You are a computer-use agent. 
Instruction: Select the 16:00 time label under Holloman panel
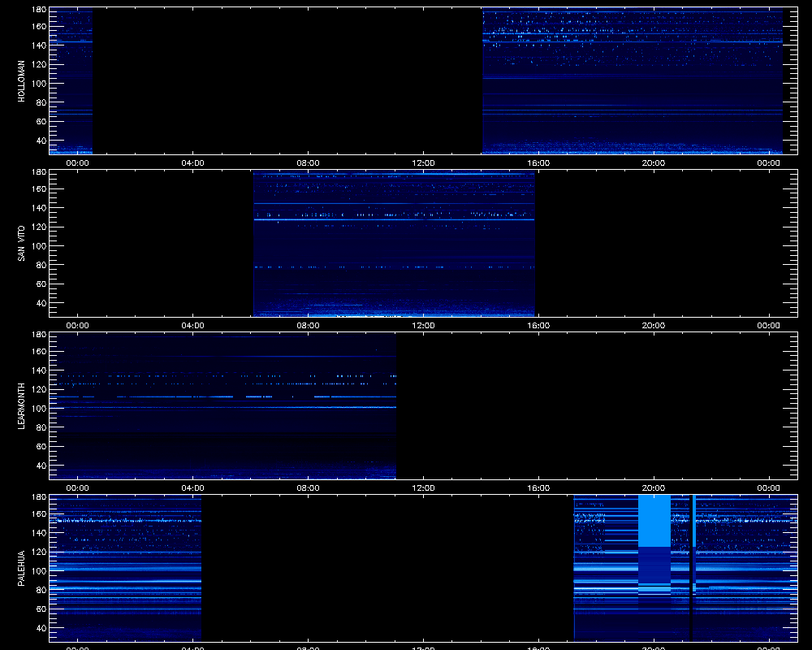[x=538, y=162]
